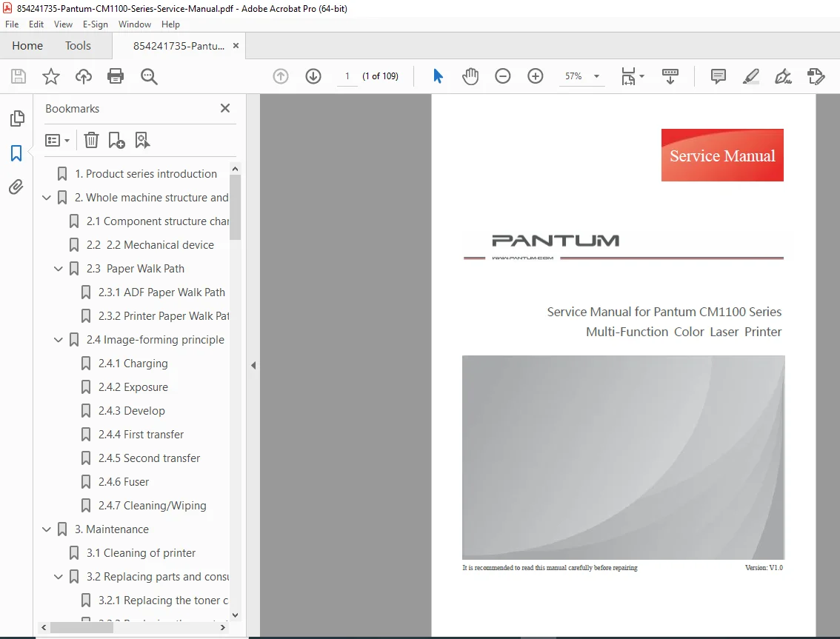Screen dimensions: 840x639
Task: Click bookmarks scroll down arrow
Action: [x=235, y=615]
